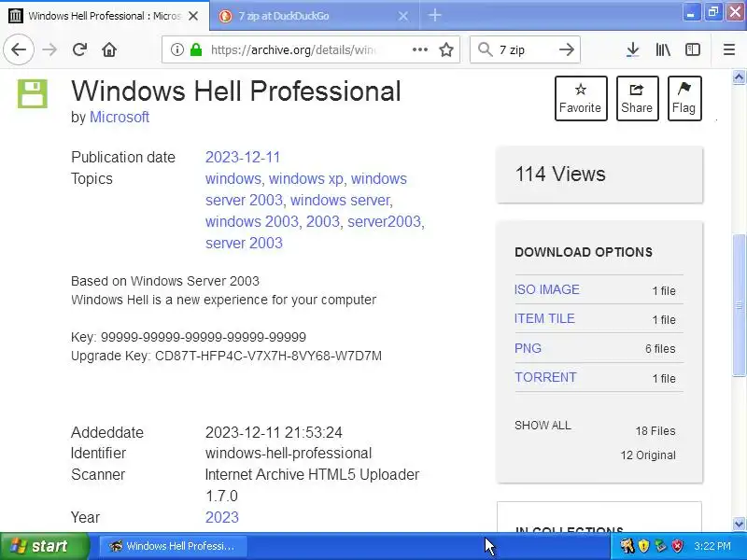Share this archive item

point(637,98)
